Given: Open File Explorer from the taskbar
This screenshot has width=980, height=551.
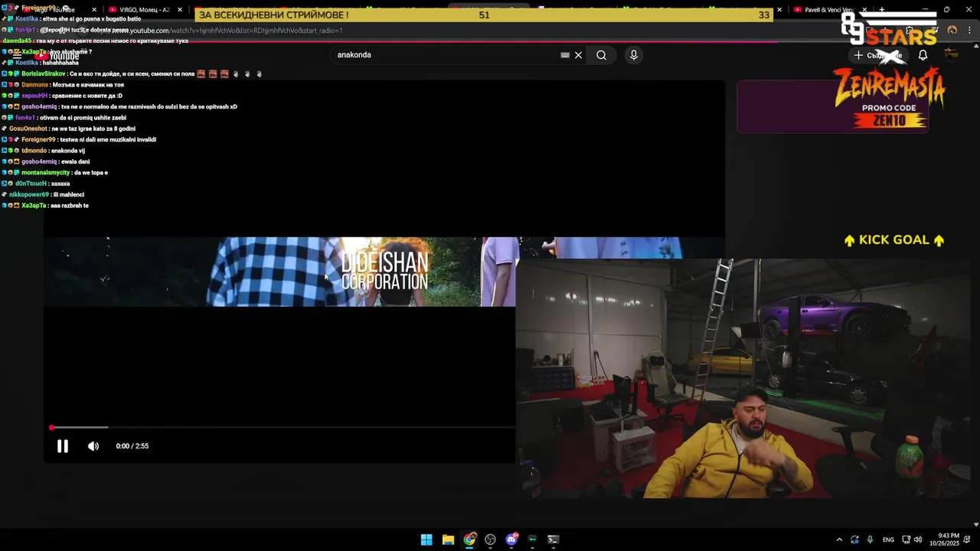Looking at the screenshot, I should click(448, 540).
